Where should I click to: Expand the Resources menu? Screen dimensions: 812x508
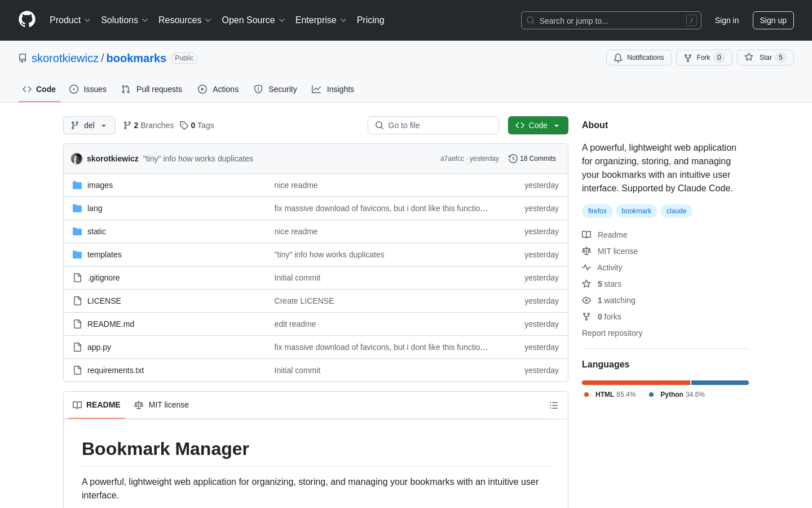[185, 20]
